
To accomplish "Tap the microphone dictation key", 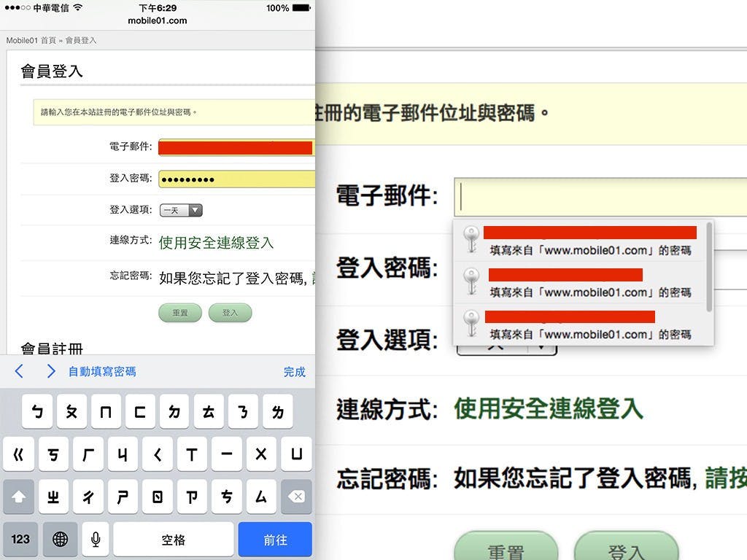I will [96, 539].
